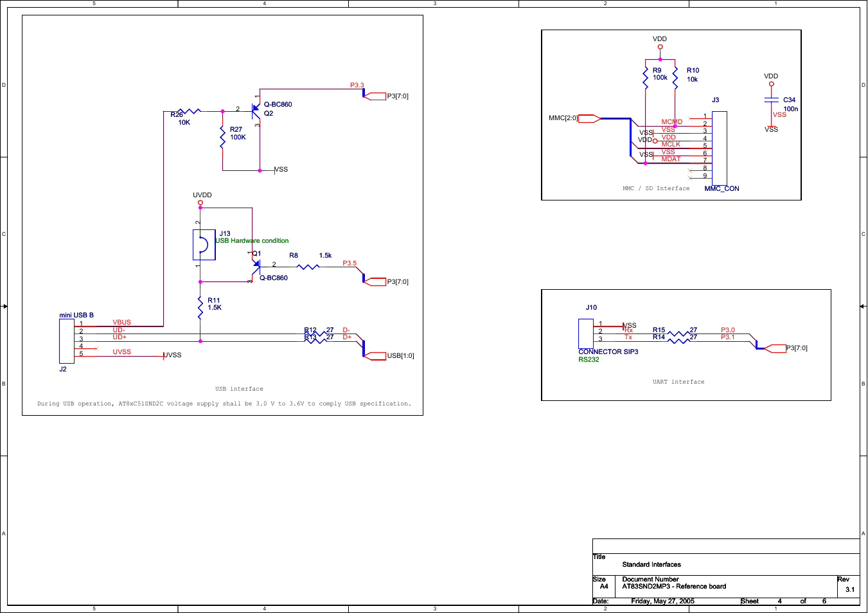The width and height of the screenshot is (868, 613).
Task: Click the 'D-' net label
Action: (x=346, y=330)
